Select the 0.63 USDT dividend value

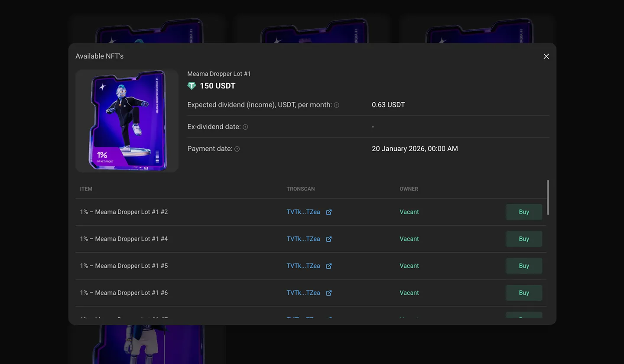coord(388,105)
